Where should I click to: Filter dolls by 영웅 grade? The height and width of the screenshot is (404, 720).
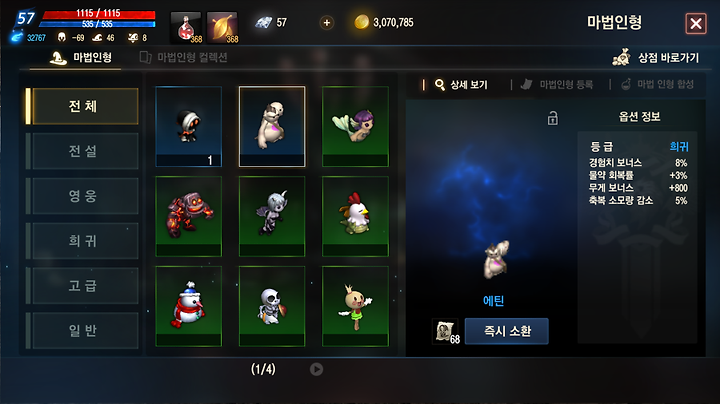pyautogui.click(x=85, y=196)
